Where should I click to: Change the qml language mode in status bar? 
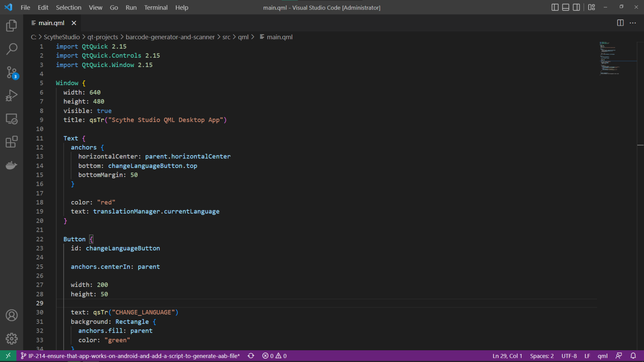coord(602,356)
